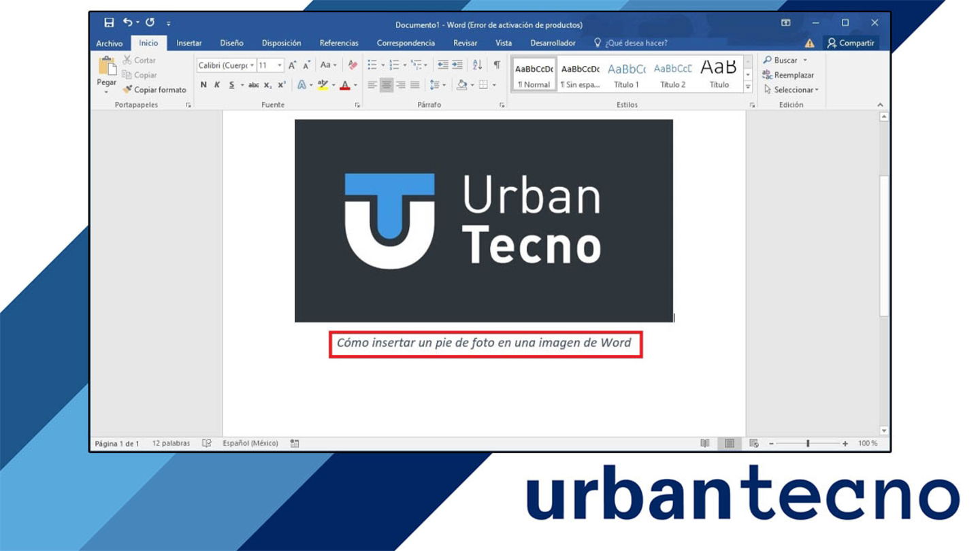The width and height of the screenshot is (980, 551).
Task: Apply red font color
Action: click(x=345, y=85)
